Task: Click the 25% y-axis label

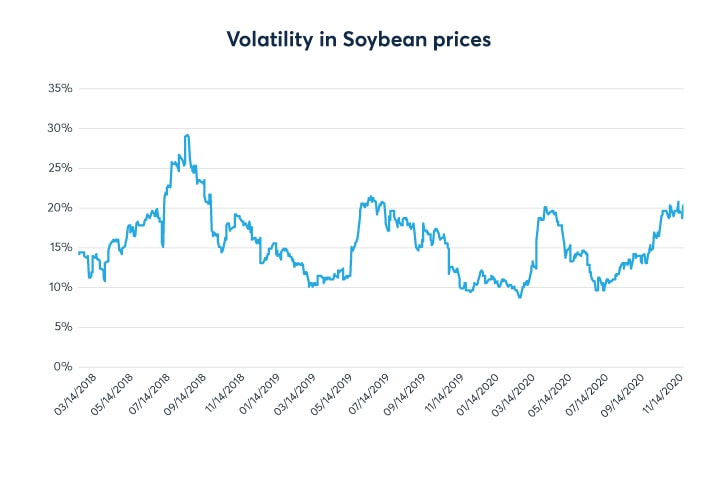Action: point(60,168)
